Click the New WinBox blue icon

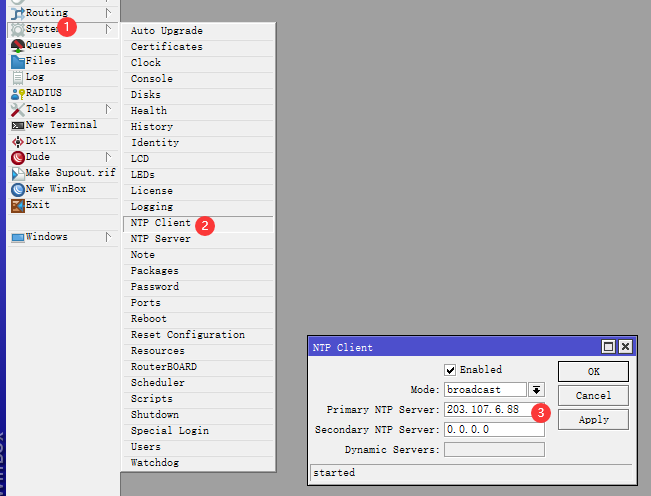pos(18,189)
